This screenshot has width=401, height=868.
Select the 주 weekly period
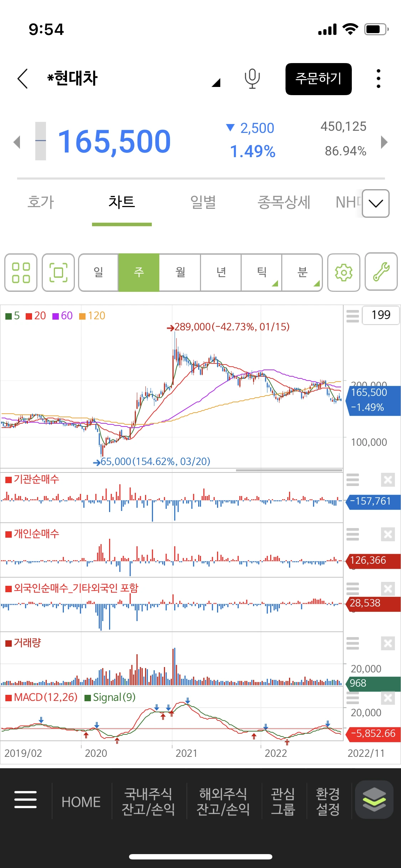139,273
